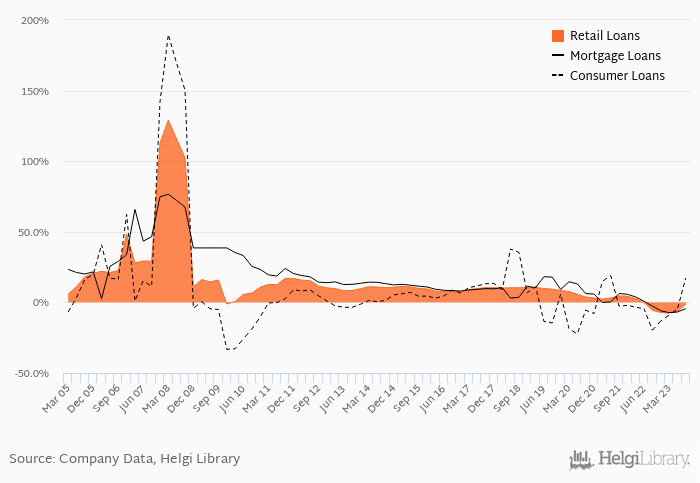
Task: Click the orange Retail Loans legend swatch
Action: pos(557,37)
